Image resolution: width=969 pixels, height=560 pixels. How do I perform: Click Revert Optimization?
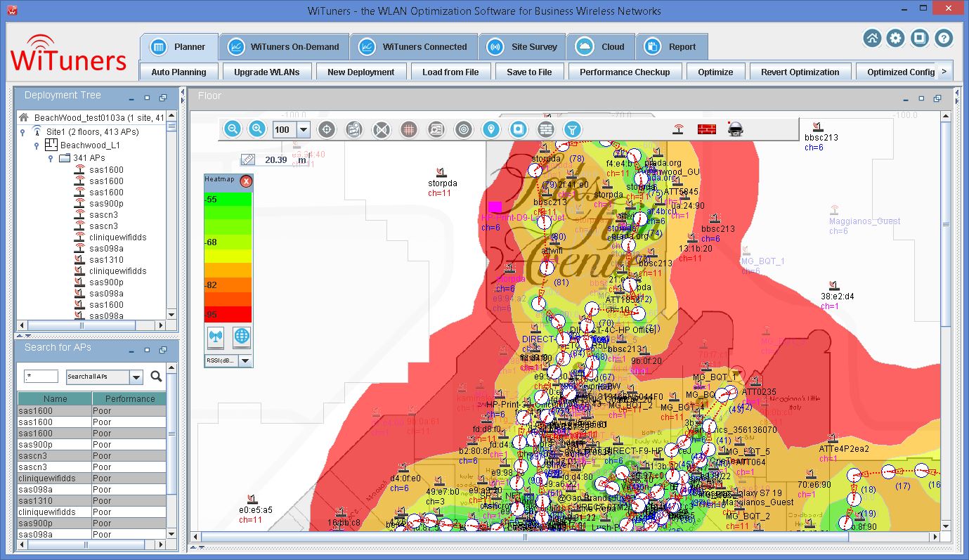coord(800,72)
